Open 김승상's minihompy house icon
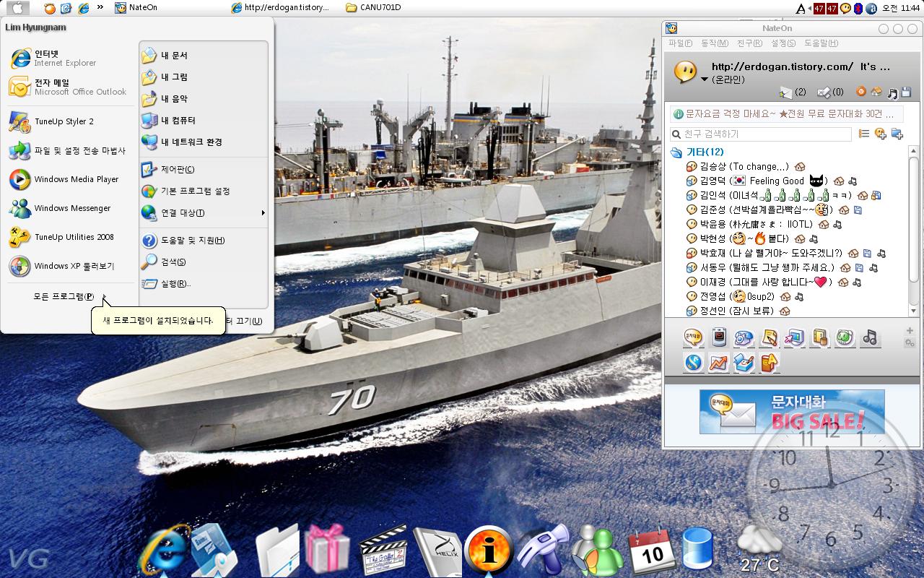 (x=799, y=167)
